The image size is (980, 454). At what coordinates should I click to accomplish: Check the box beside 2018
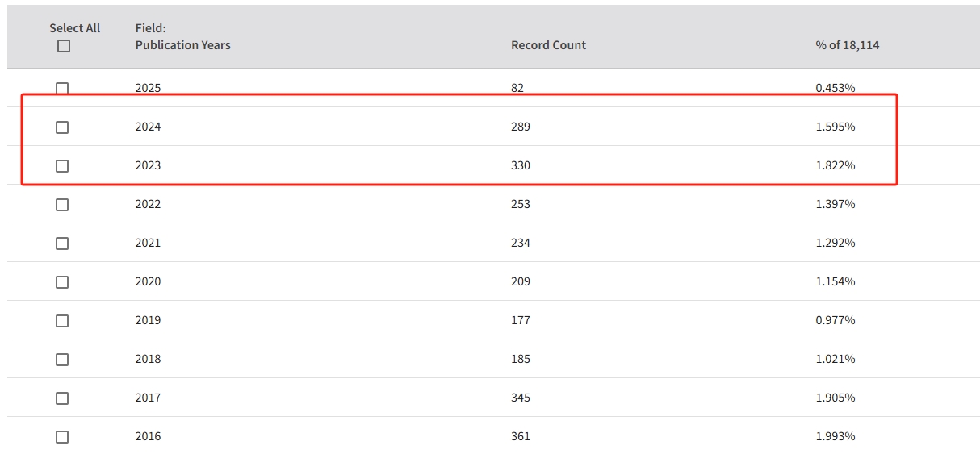(x=62, y=360)
